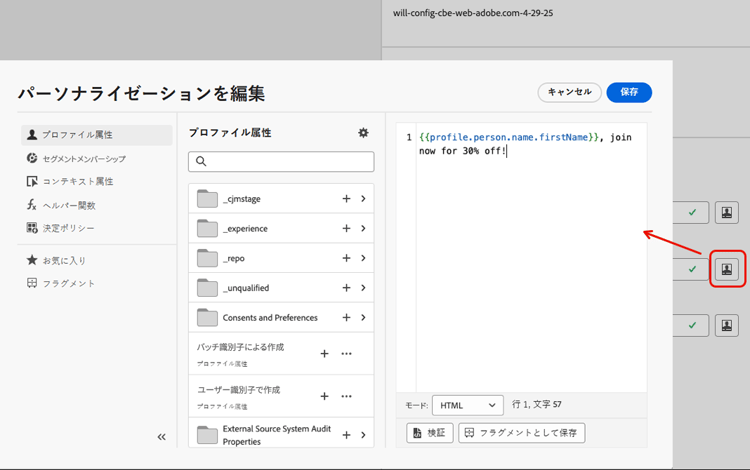
Task: Expand the Consents and Preferences folder
Action: point(363,318)
